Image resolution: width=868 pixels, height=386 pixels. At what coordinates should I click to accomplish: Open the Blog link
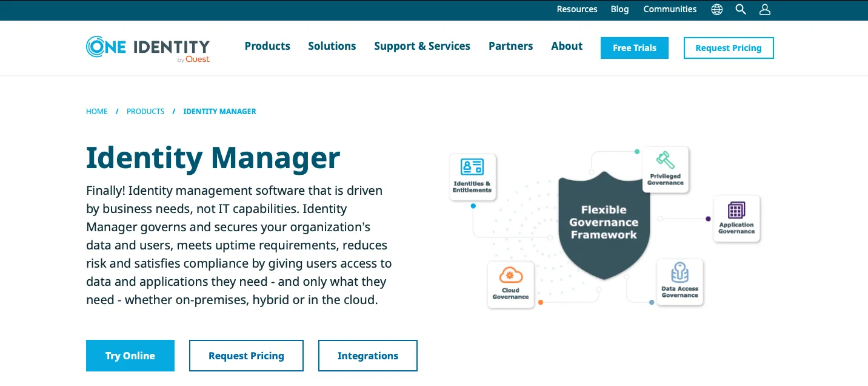coord(619,10)
